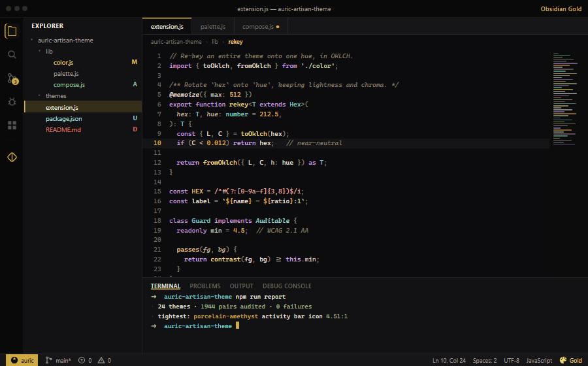This screenshot has width=588, height=366.
Task: Click the window title extension.js — auric-artisan-theme
Action: (284, 9)
